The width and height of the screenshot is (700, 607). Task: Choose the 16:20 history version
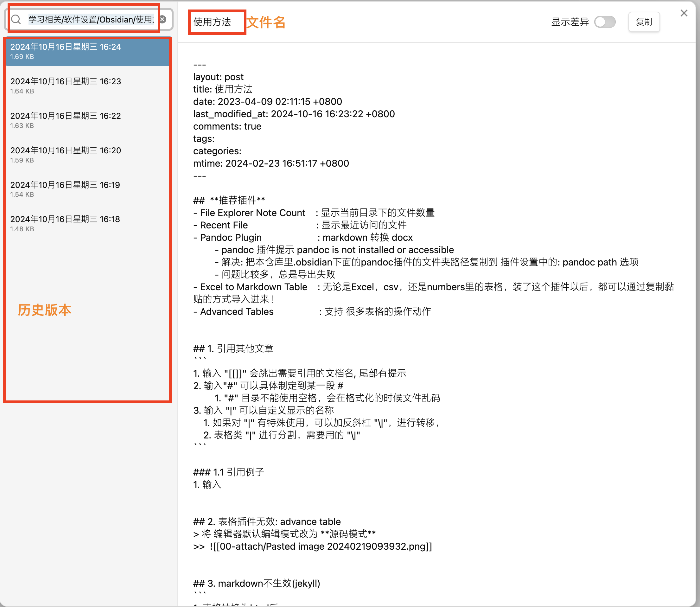pyautogui.click(x=88, y=155)
